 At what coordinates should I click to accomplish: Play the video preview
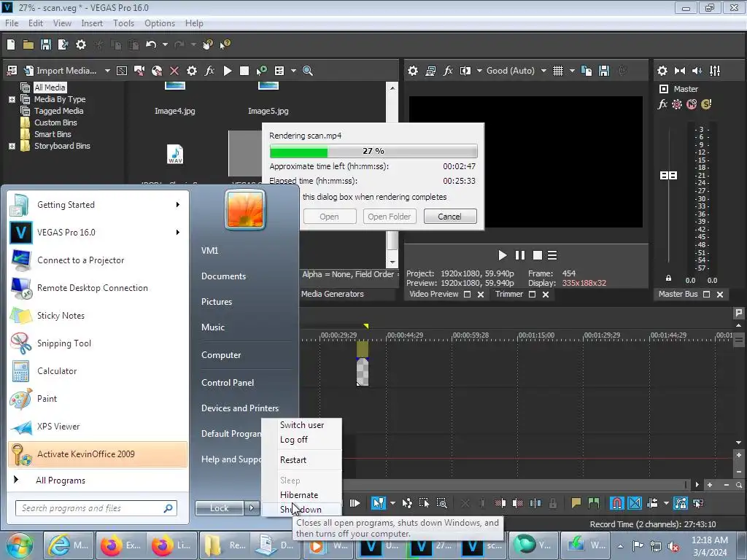502,255
